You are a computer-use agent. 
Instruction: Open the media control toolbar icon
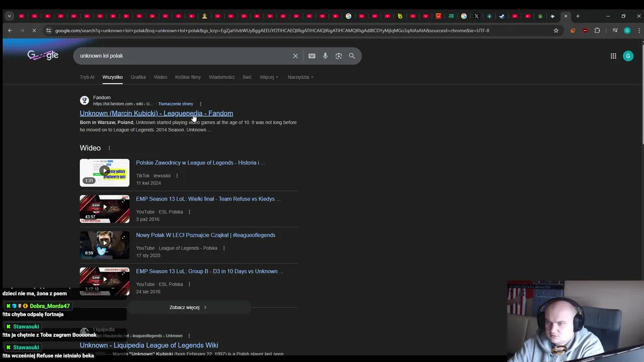pyautogui.click(x=615, y=30)
